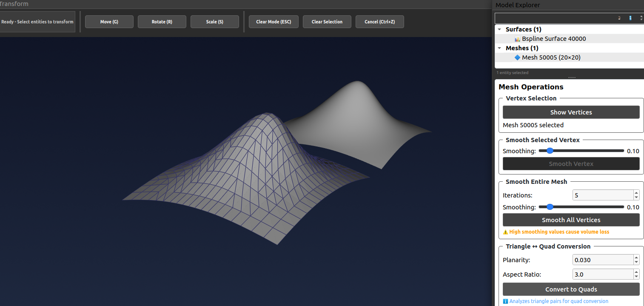
Task: Collapse the Surfaces tree group
Action: pyautogui.click(x=499, y=29)
